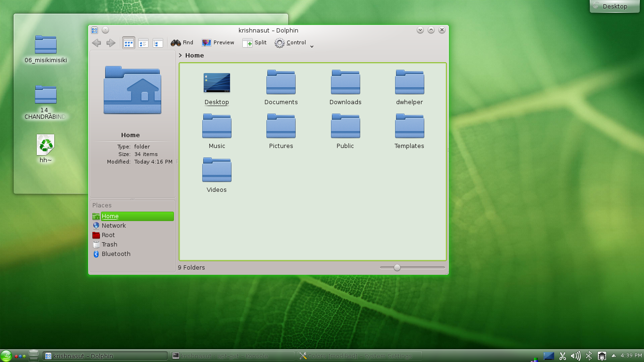The image size is (644, 362).
Task: Select the Downloads folder
Action: pos(346,88)
